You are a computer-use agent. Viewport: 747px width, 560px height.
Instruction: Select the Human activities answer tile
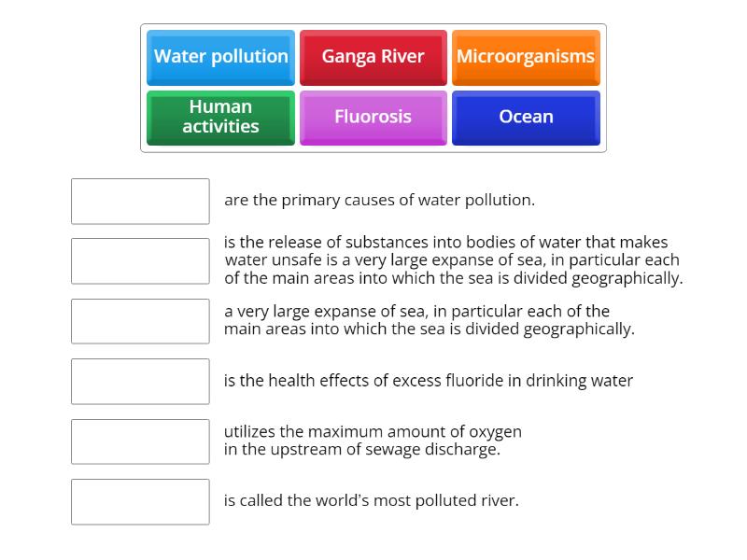tap(220, 118)
